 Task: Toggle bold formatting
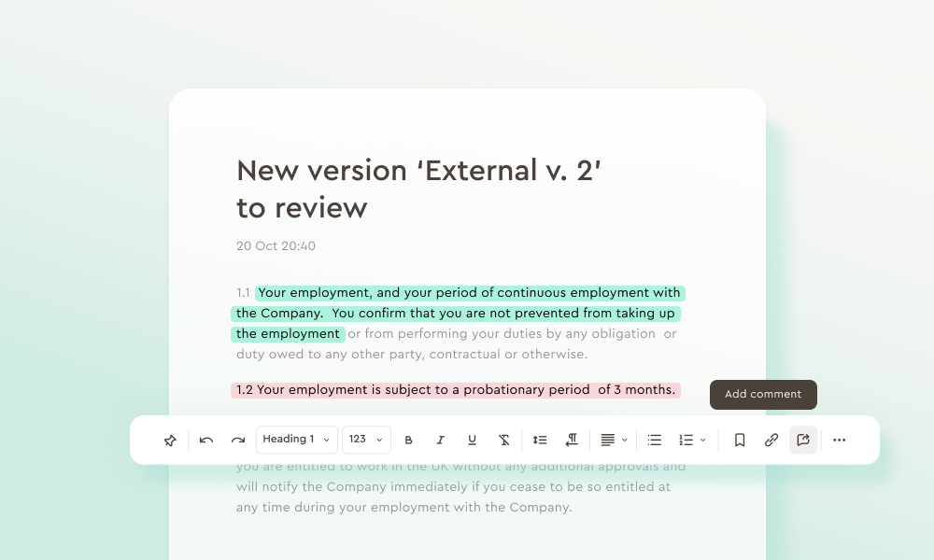pos(408,441)
